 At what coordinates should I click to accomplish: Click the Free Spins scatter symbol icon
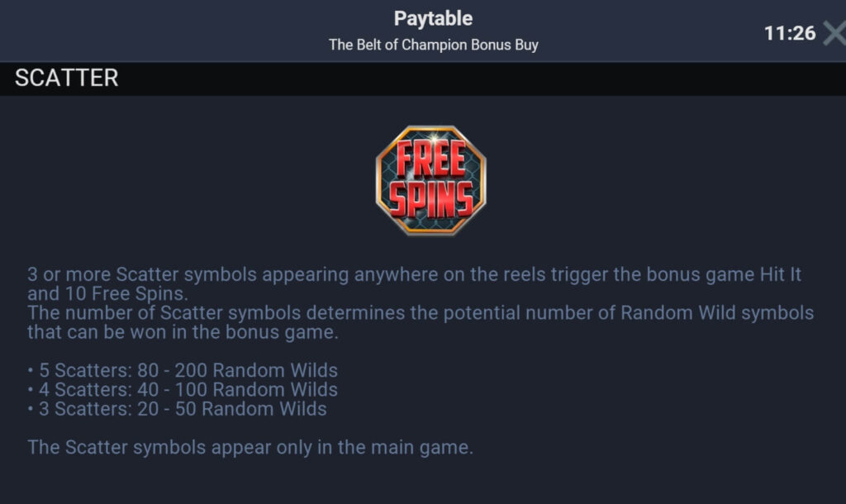coord(430,179)
